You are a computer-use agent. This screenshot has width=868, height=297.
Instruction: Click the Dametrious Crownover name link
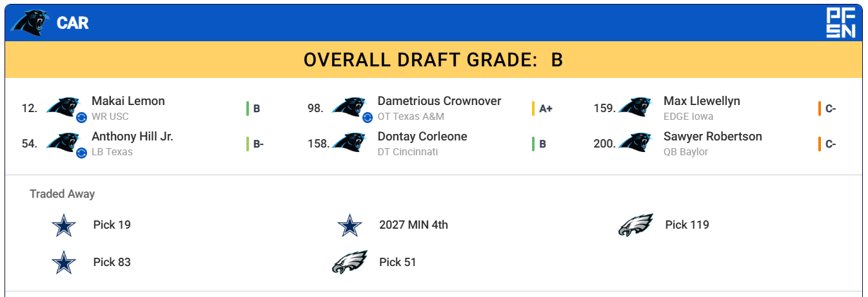tap(439, 101)
